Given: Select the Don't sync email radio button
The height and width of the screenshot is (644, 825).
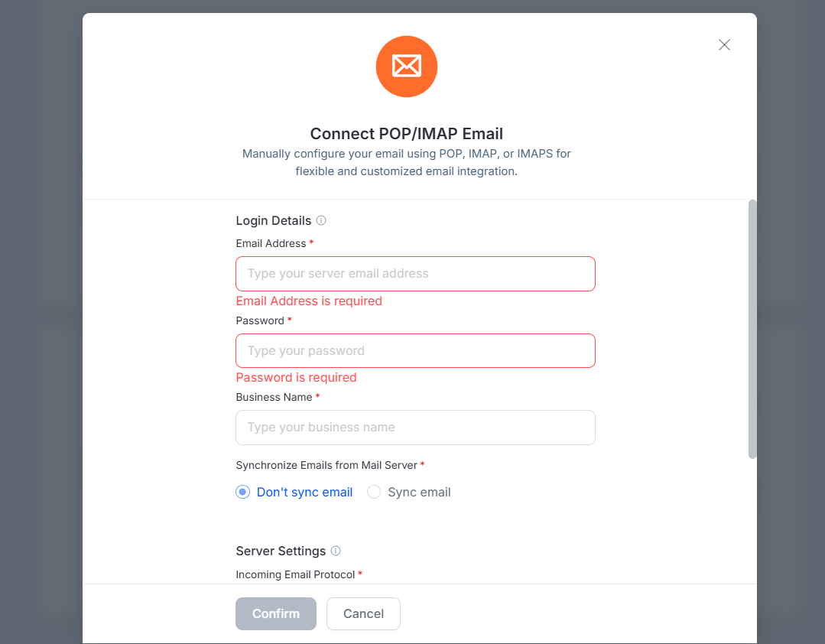Looking at the screenshot, I should pos(242,492).
